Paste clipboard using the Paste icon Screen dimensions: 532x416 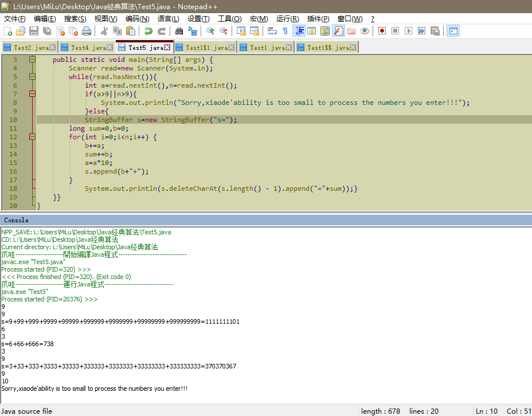tap(131, 31)
